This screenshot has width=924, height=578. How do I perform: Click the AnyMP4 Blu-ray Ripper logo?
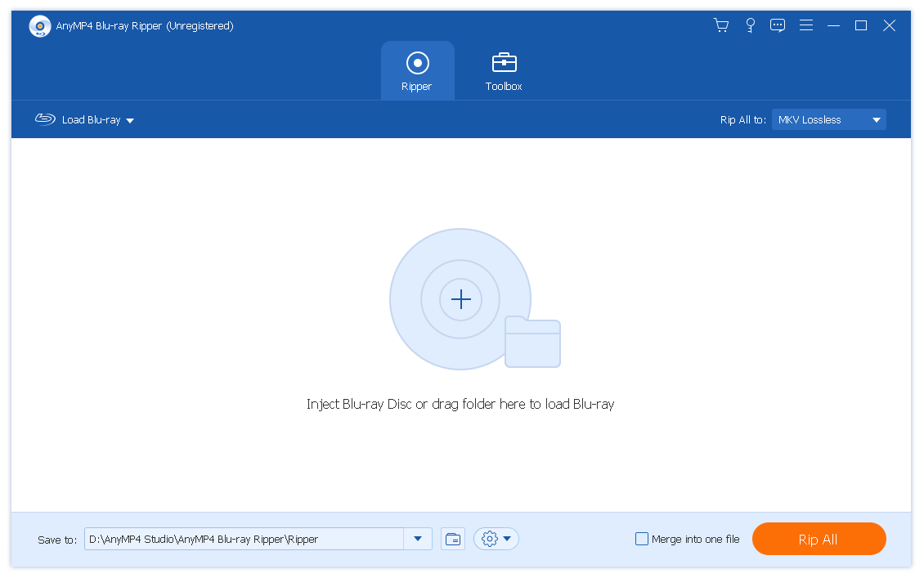tap(39, 26)
